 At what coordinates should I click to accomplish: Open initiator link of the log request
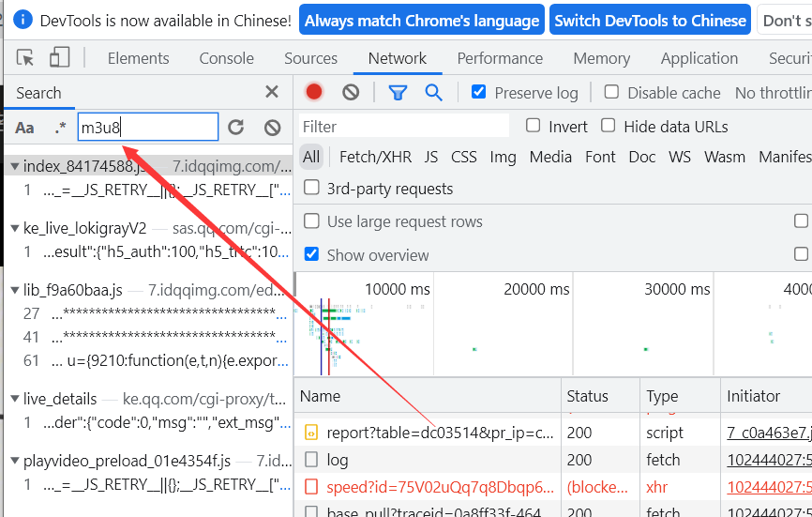click(769, 460)
